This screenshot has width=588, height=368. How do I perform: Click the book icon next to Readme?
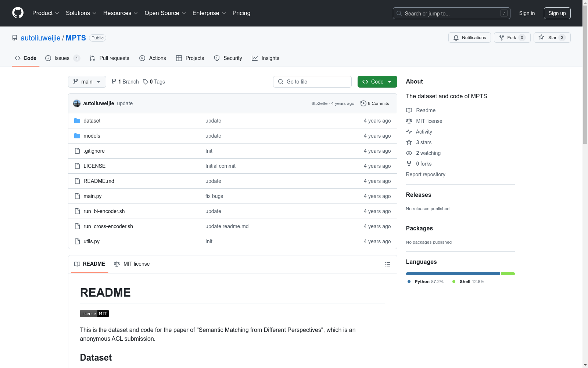tap(409, 110)
